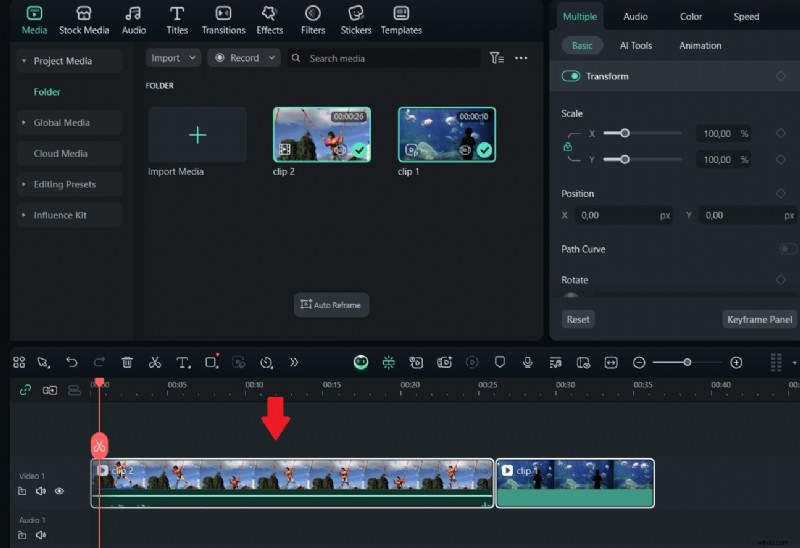Adjust the Scale Y slider
Image resolution: width=800 pixels, height=548 pixels.
click(x=624, y=159)
